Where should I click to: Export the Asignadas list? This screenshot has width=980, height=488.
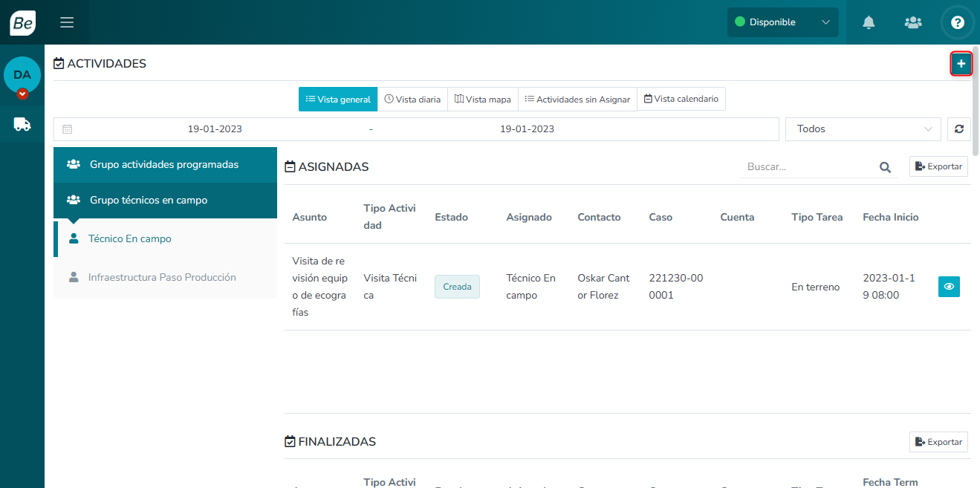tap(939, 166)
